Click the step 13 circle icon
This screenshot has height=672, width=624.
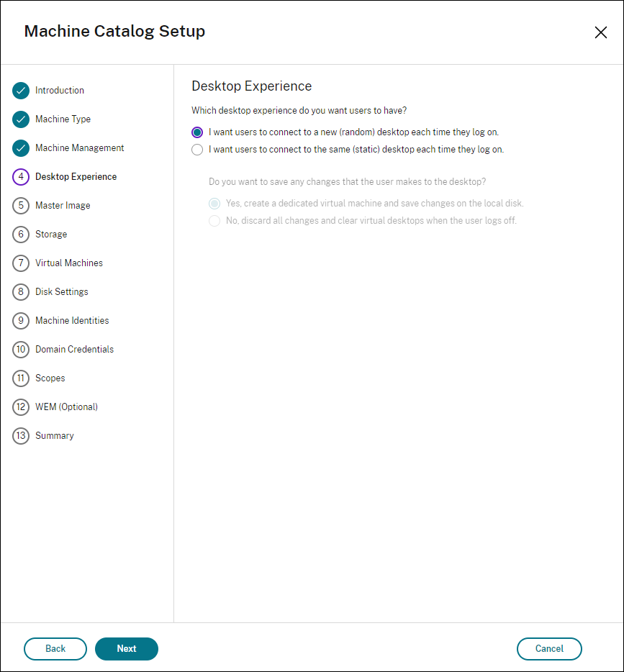[21, 435]
